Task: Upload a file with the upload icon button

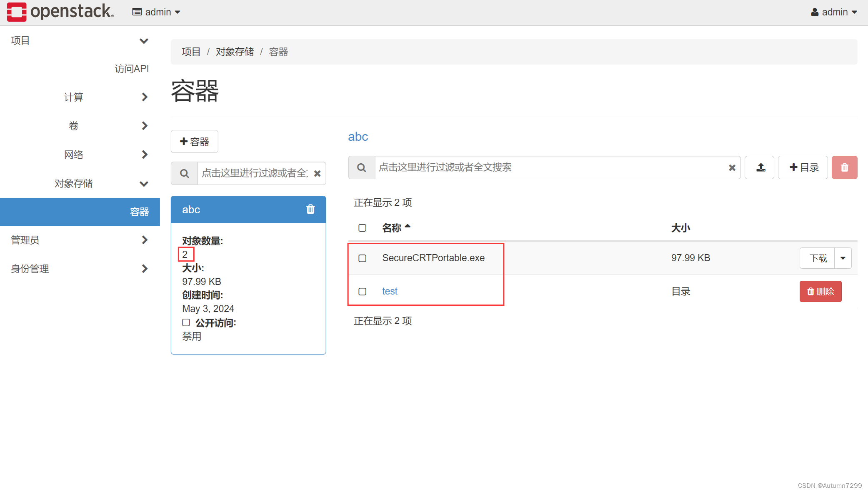Action: pos(760,167)
